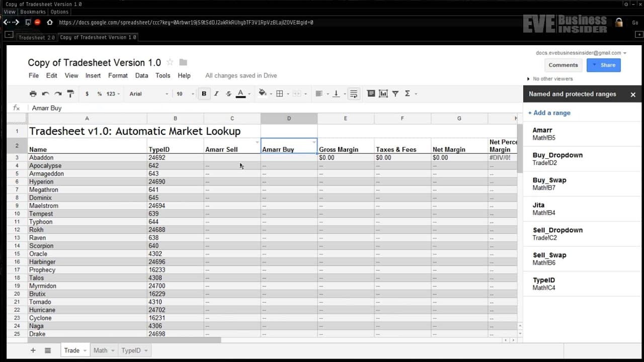Open the Bookmarks browser menu
The image size is (644, 362).
pos(33,12)
